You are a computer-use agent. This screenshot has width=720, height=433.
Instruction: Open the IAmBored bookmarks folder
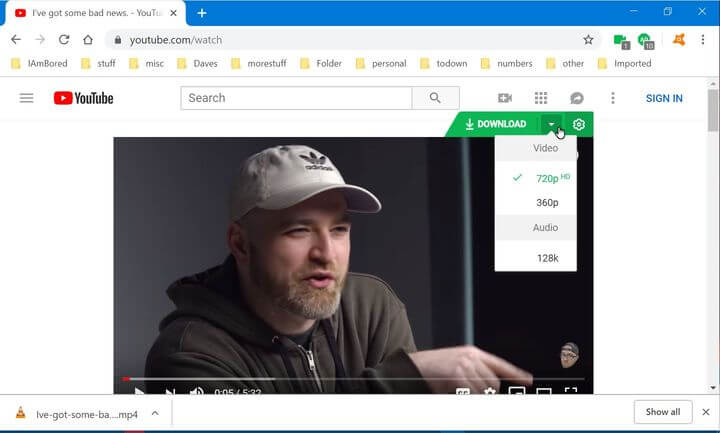pyautogui.click(x=39, y=63)
